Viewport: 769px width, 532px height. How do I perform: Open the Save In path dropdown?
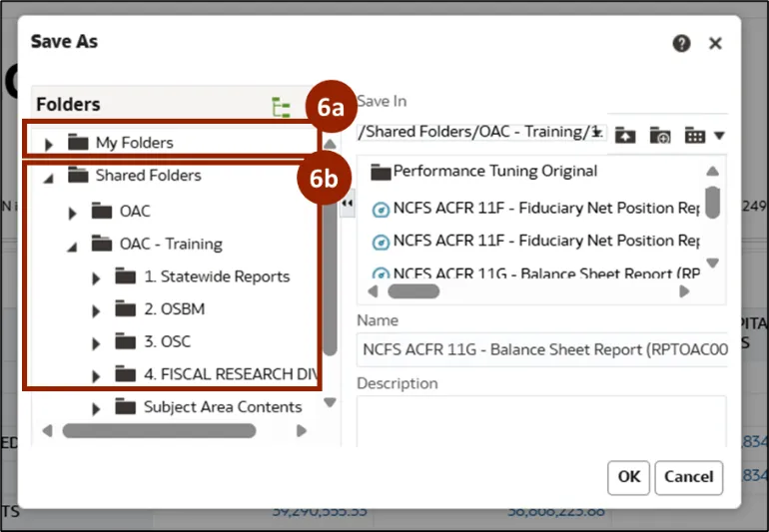click(596, 132)
